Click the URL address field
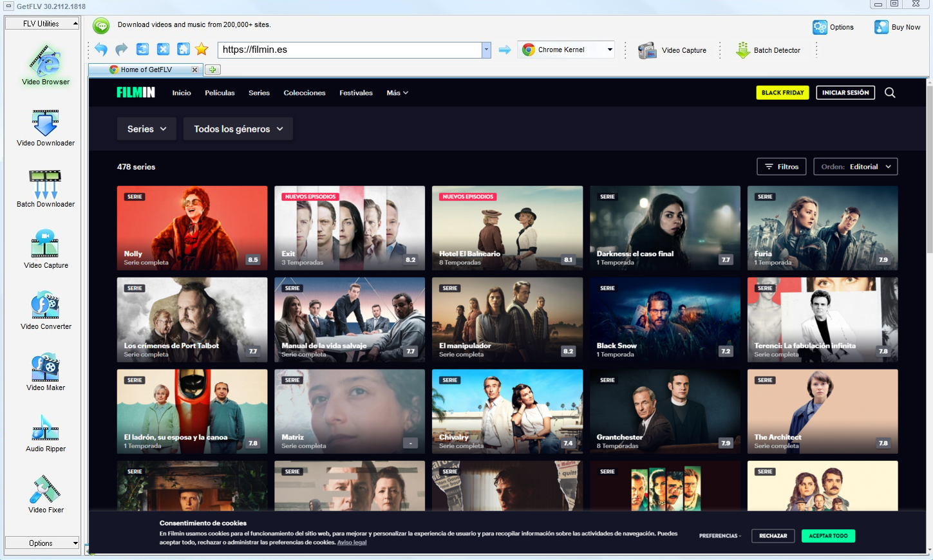The image size is (933, 560). (x=350, y=50)
